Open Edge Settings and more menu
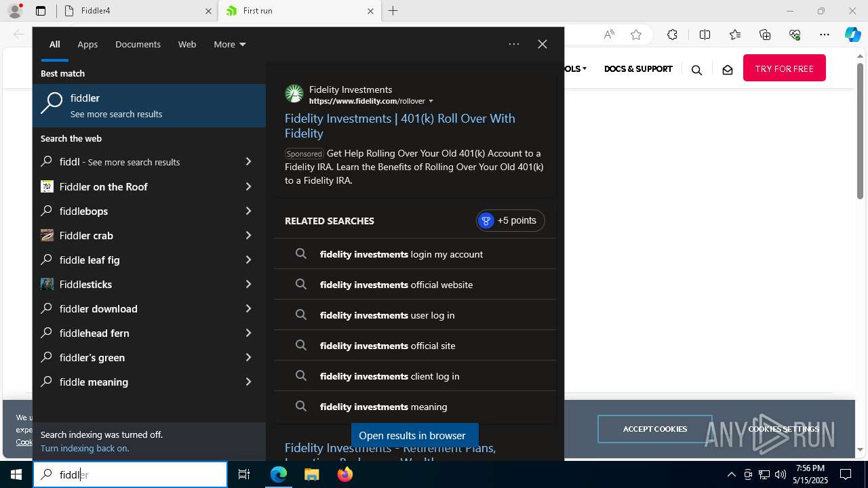 point(825,35)
